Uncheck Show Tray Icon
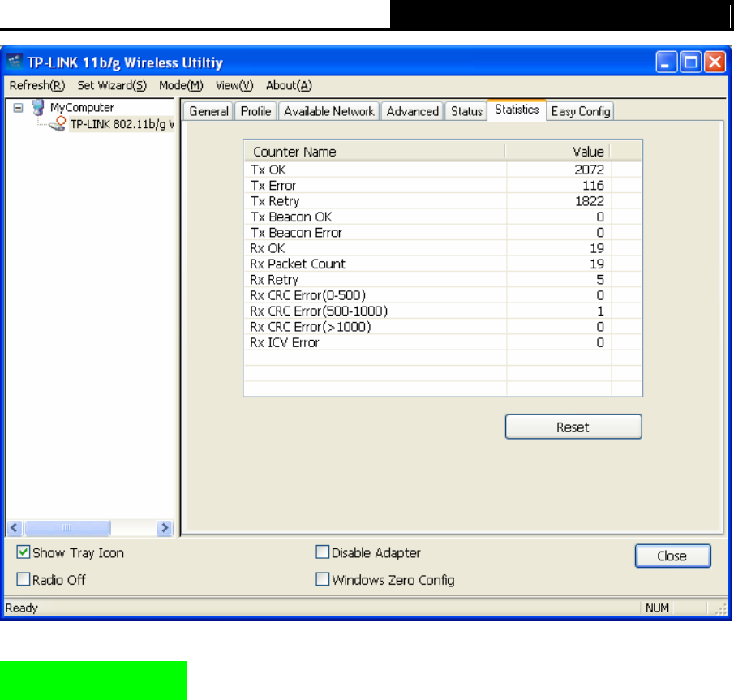Screen dimensions: 734x700 (23, 552)
